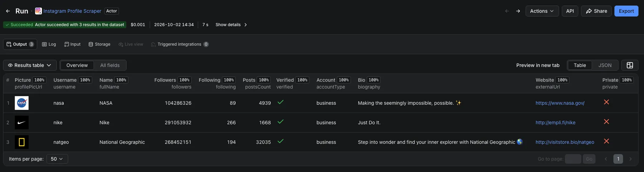The height and width of the screenshot is (172, 644).
Task: Open the Triggered integrations tab
Action: pos(180,44)
